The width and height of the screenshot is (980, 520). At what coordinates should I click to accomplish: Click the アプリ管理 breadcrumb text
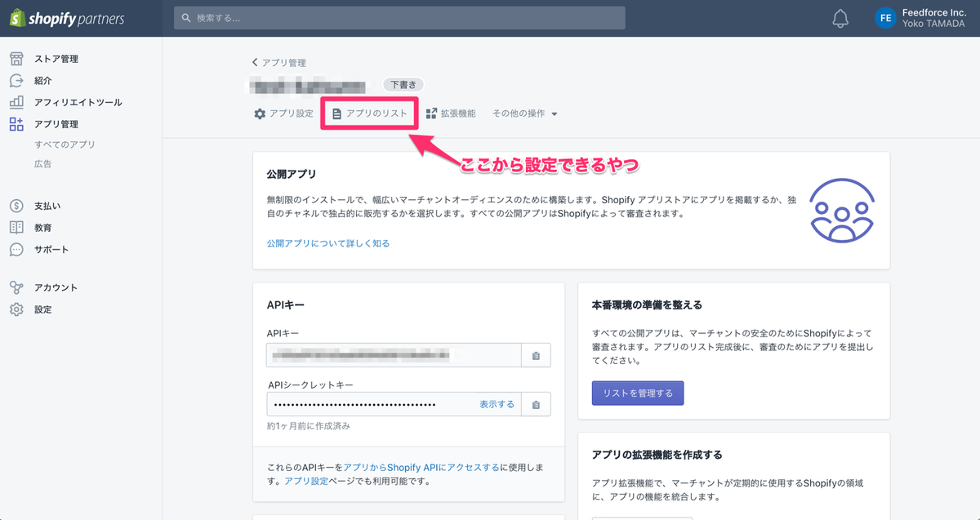(x=283, y=62)
